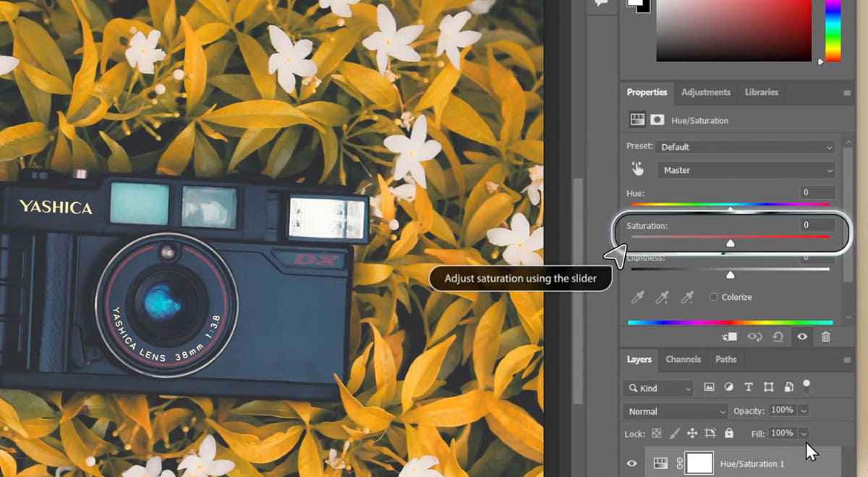Lock transparent pixels icon
Screen dimensions: 868x477
coord(656,433)
